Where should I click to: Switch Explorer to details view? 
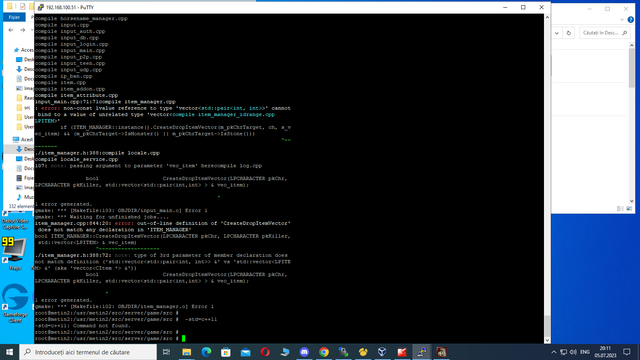(620, 209)
